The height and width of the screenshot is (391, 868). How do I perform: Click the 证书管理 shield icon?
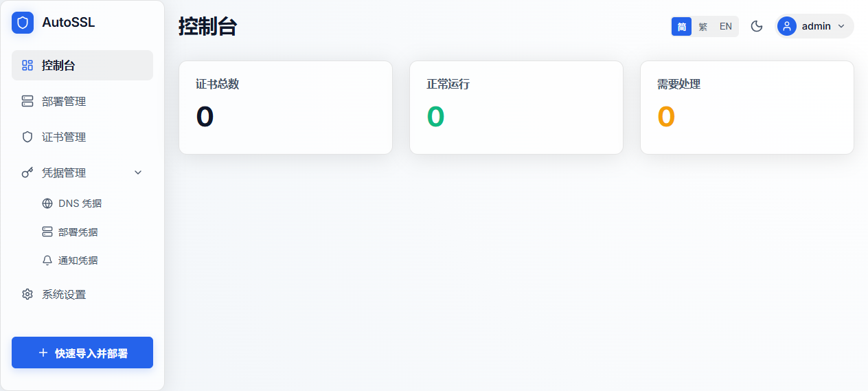27,137
